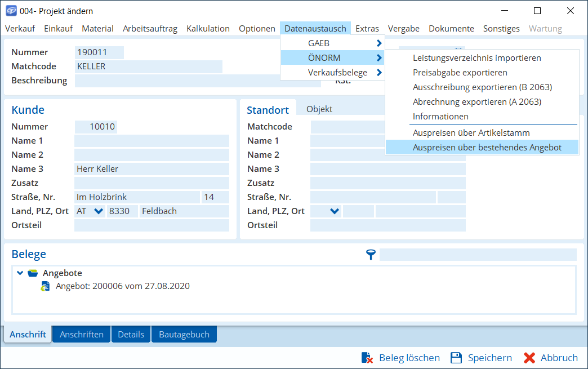Open the Kalkulation menu

(x=208, y=28)
